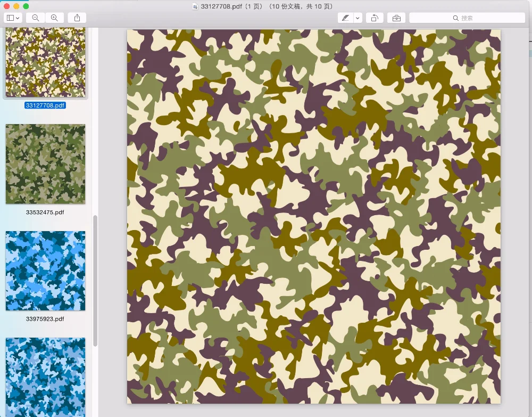Open the green camouflage 33532475.pdf thumbnail
The height and width of the screenshot is (417, 532).
coord(45,164)
